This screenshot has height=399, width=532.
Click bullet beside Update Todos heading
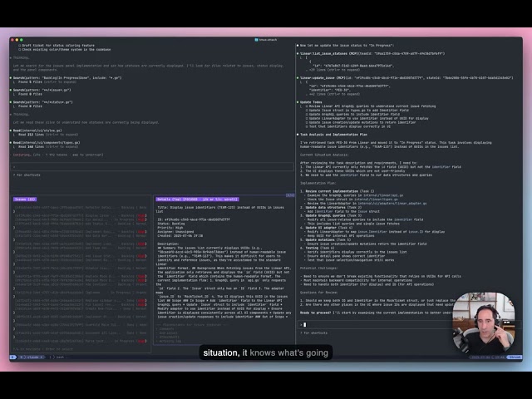click(298, 101)
